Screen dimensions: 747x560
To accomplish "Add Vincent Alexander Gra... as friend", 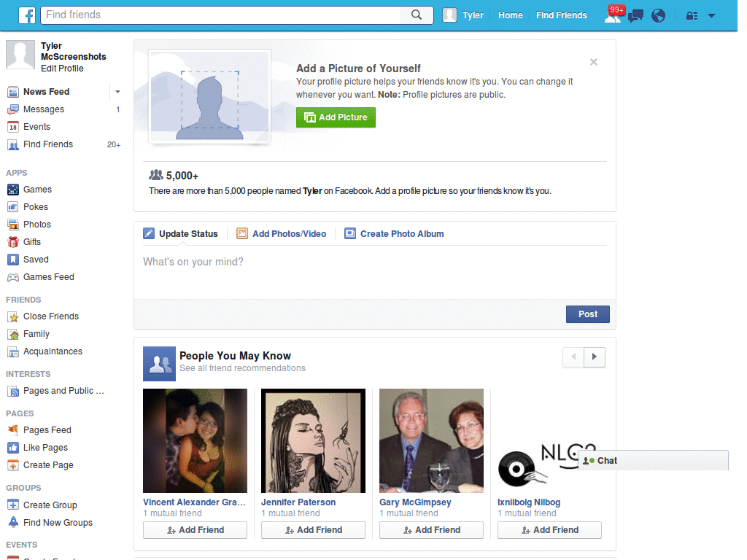I will 195,531.
